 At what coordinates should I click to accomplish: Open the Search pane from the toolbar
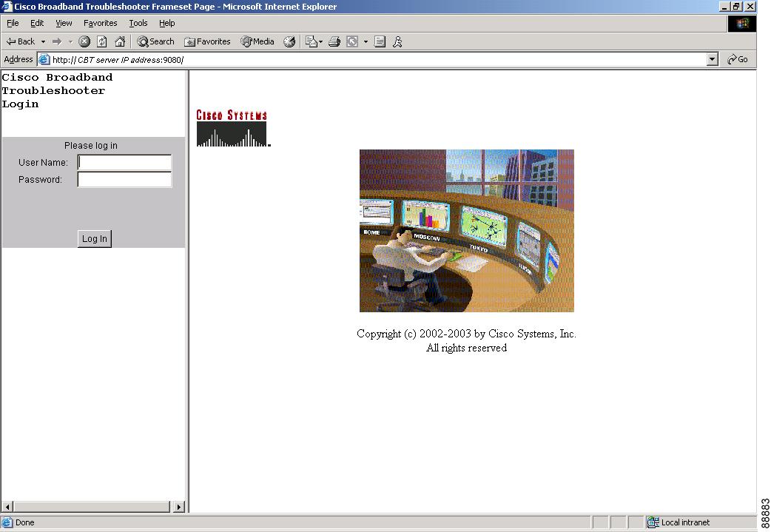click(x=156, y=41)
